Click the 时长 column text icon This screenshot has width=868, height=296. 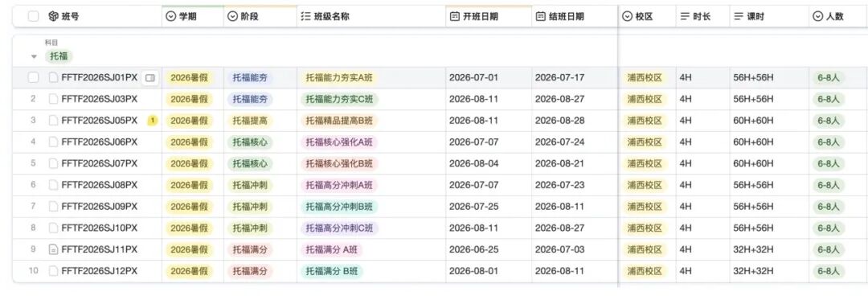[x=685, y=17]
